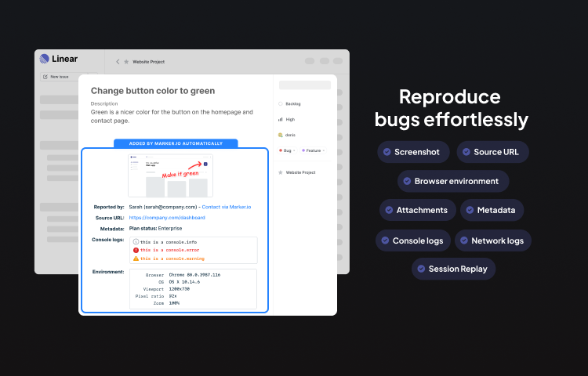588x376 pixels.
Task: Click the star icon beside Website Project in sidebar
Action: (x=280, y=172)
